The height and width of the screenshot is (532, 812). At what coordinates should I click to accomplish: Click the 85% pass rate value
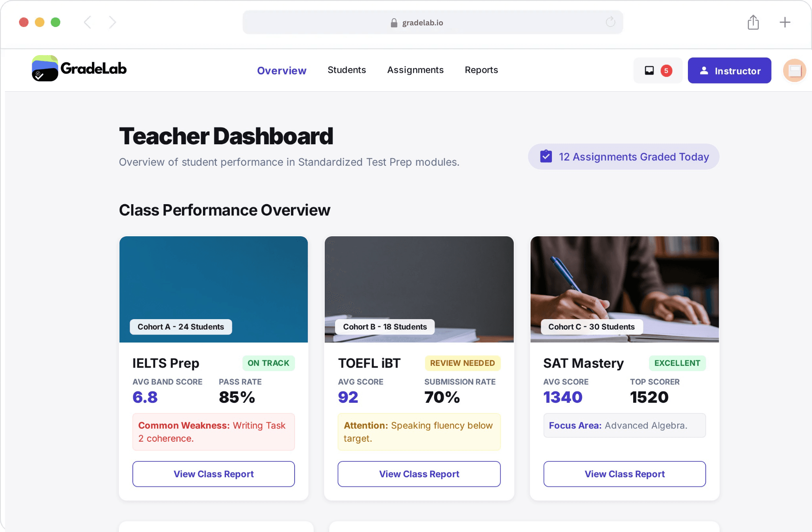237,397
